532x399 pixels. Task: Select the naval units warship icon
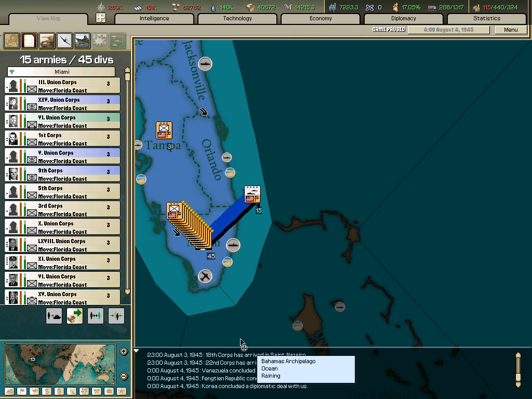pyautogui.click(x=82, y=41)
